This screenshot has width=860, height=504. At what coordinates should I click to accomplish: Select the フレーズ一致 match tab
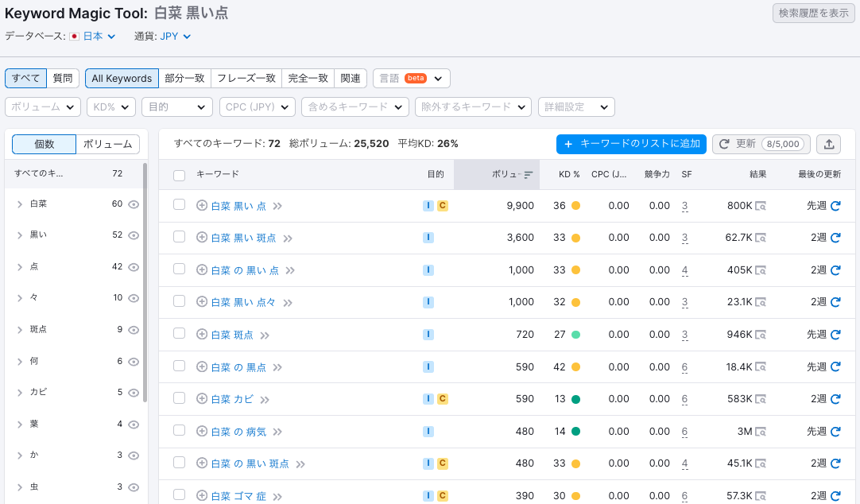coord(246,79)
